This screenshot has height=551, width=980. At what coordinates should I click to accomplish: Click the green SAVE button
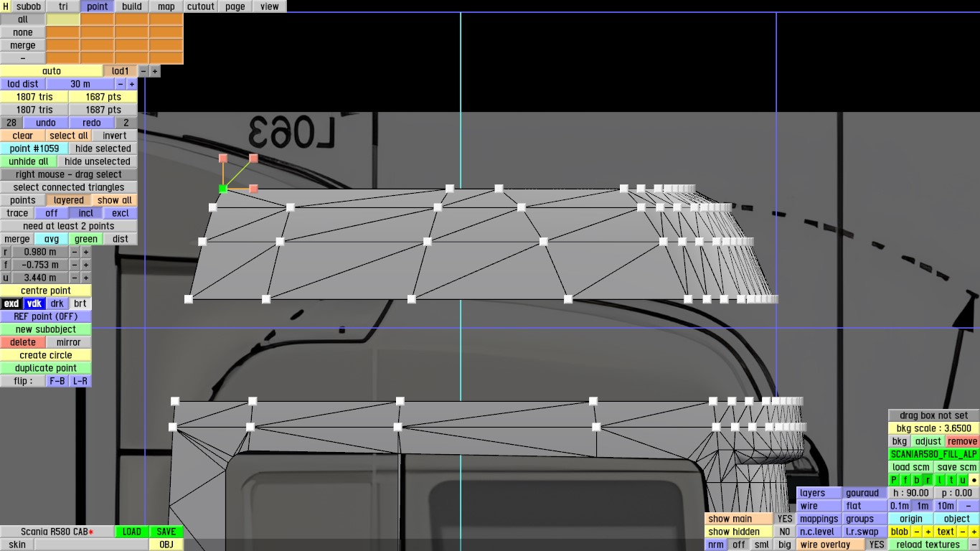coord(166,532)
